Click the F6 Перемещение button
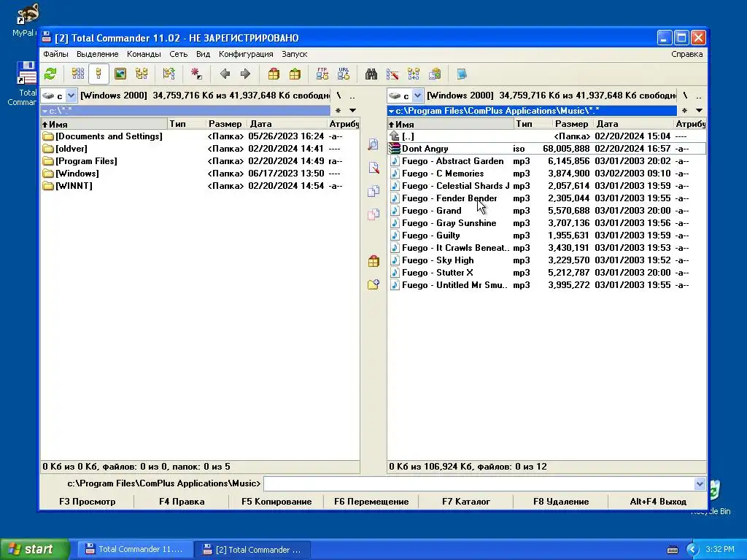The width and height of the screenshot is (747, 560). (x=371, y=502)
